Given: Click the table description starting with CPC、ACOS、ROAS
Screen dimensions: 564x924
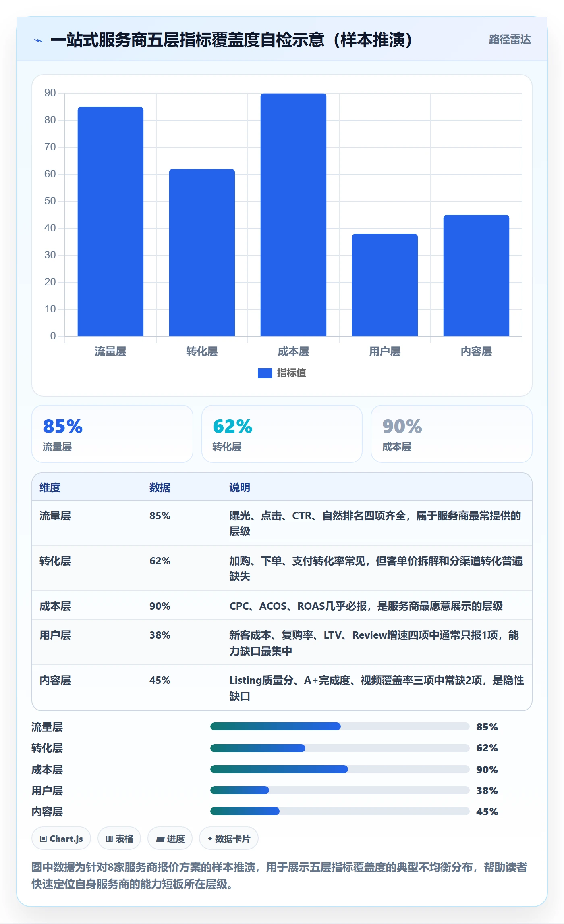Looking at the screenshot, I should point(366,606).
